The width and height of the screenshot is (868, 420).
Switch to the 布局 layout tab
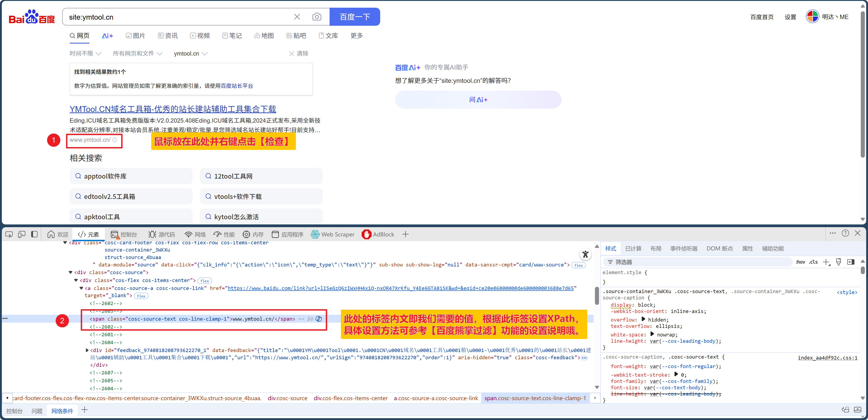tap(655, 248)
